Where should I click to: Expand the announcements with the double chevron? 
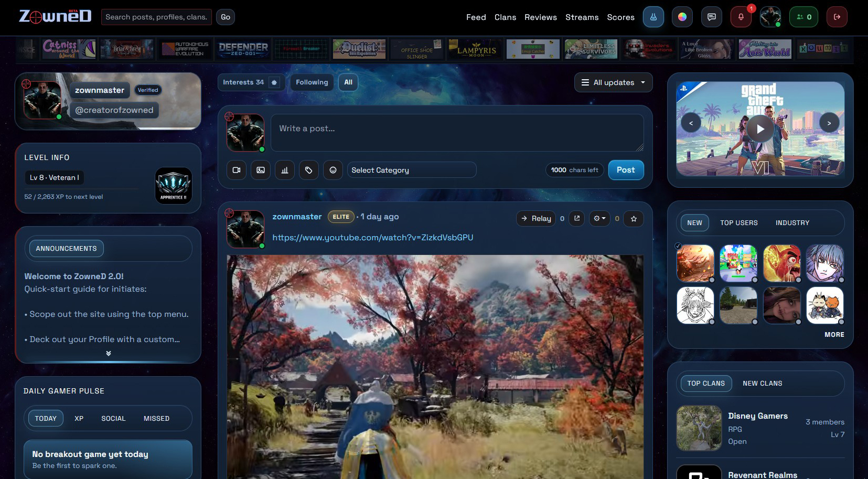[x=109, y=353]
